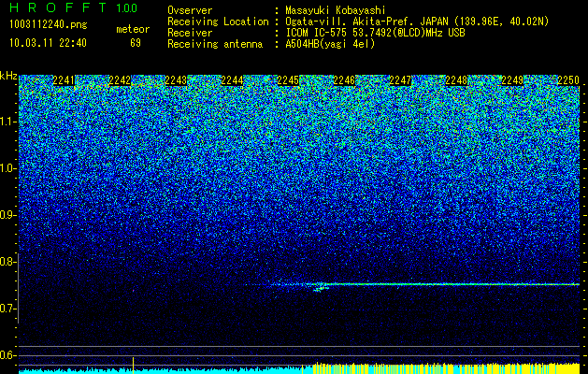Click the HROFFT program title text
The height and width of the screenshot is (374, 588).
pyautogui.click(x=60, y=7)
